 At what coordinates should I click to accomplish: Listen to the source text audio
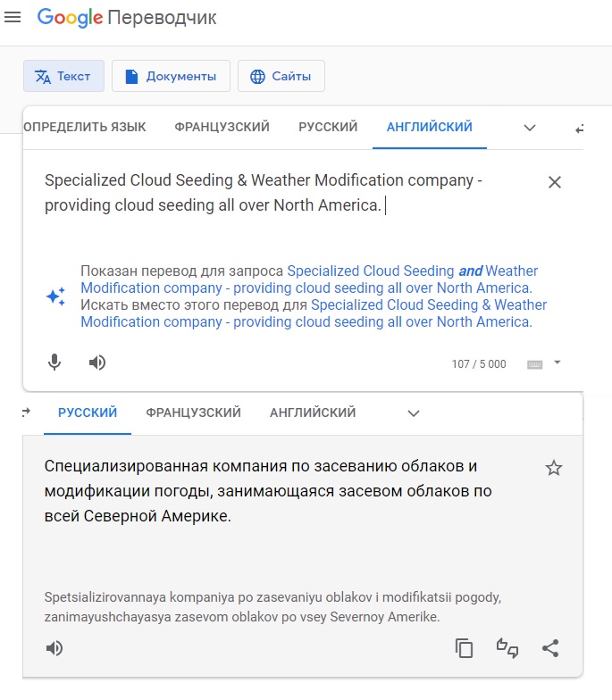(x=97, y=362)
